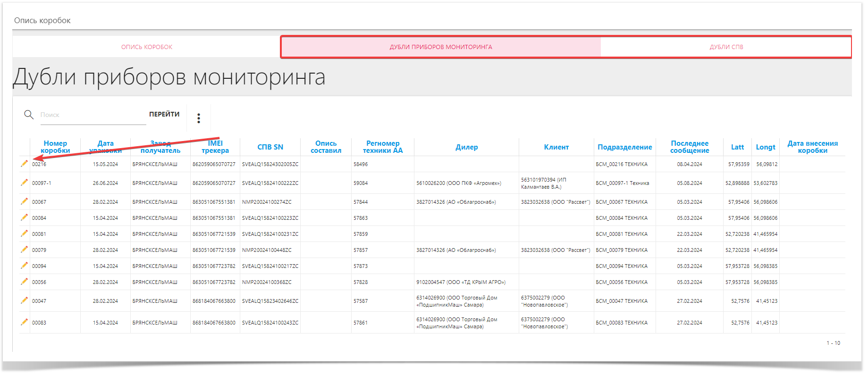This screenshot has height=375, width=868.
Task: Select the Дубли приборов мониторинга tab
Action: (x=440, y=47)
